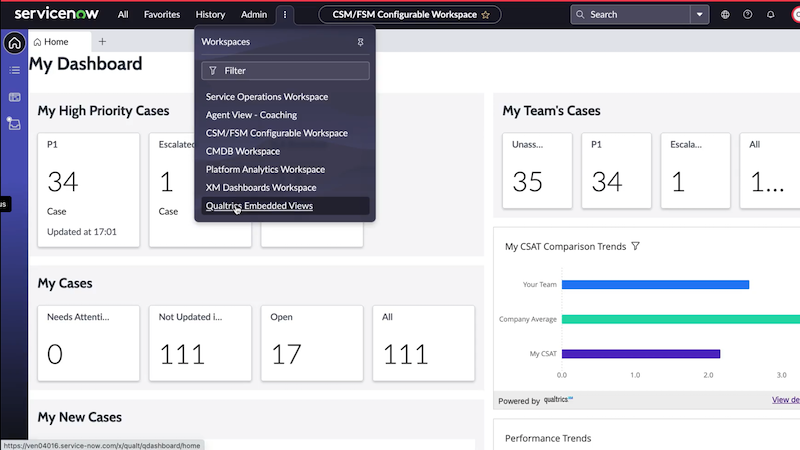Open the help question mark icon
800x450 pixels.
[x=747, y=15]
